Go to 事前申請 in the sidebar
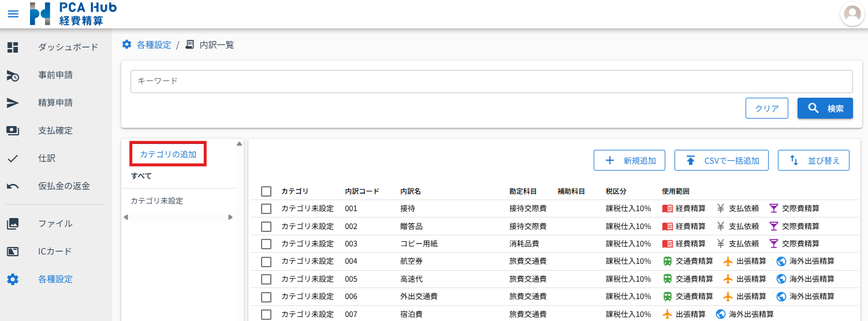Screen dimensions: 868x321 pyautogui.click(x=55, y=75)
